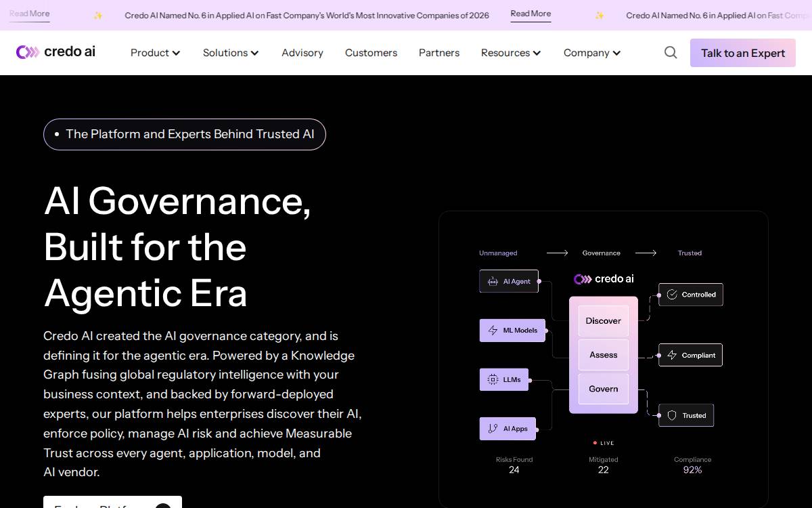Viewport: 812px width, 508px height.
Task: Click the LLMs chip icon
Action: point(493,380)
